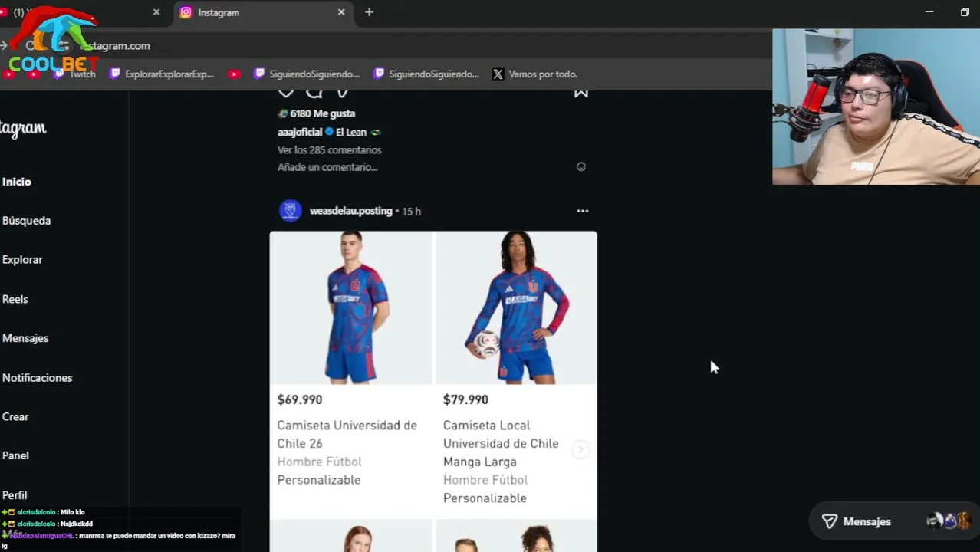Click the Mensajes floating button icon
The height and width of the screenshot is (552, 980).
(830, 521)
